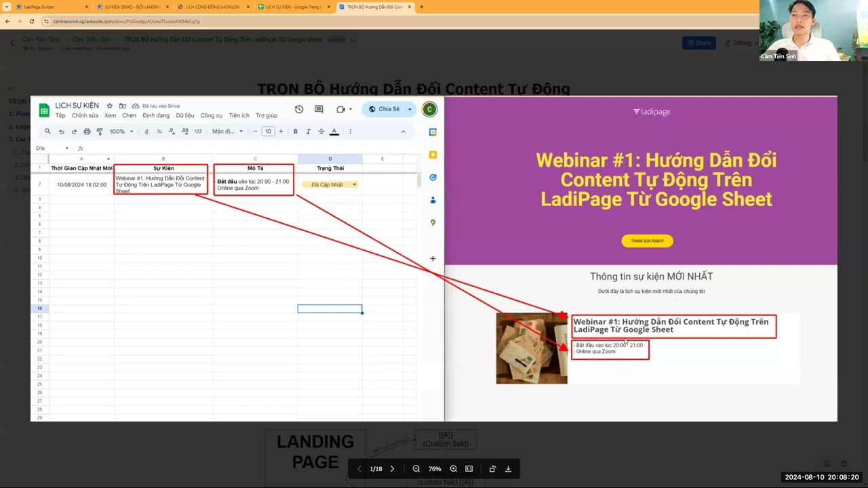Click the font size field showing 10
The image size is (868, 488).
[x=269, y=131]
